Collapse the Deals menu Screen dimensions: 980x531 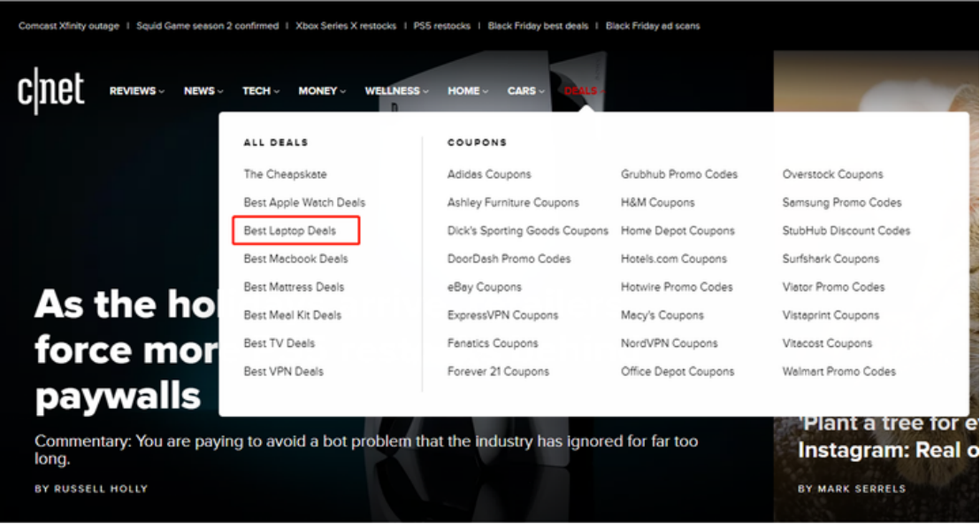(x=584, y=91)
